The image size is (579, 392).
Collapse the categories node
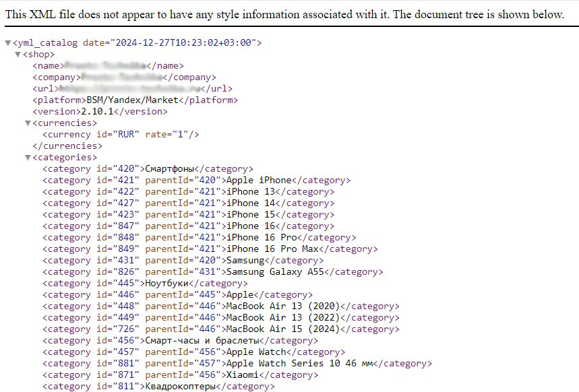pos(28,158)
